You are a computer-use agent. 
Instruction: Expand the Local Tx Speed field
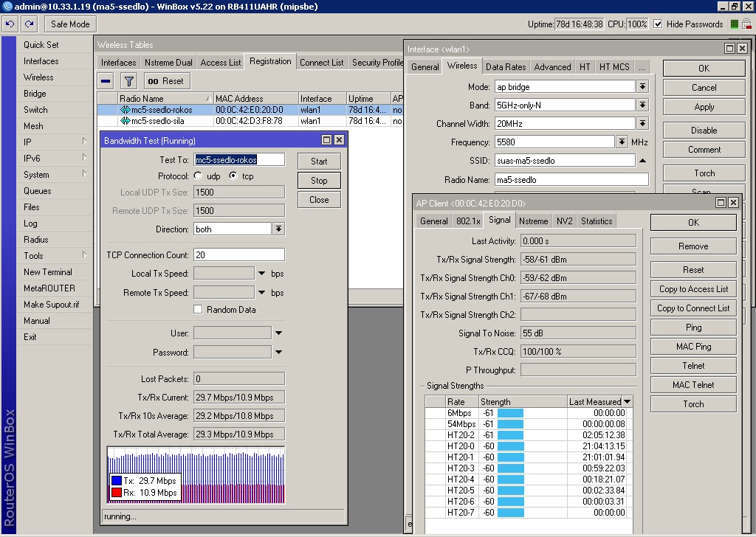[x=262, y=274]
